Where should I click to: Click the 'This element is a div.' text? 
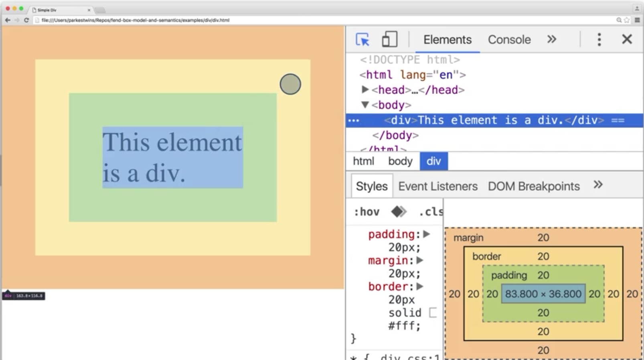[x=172, y=157]
